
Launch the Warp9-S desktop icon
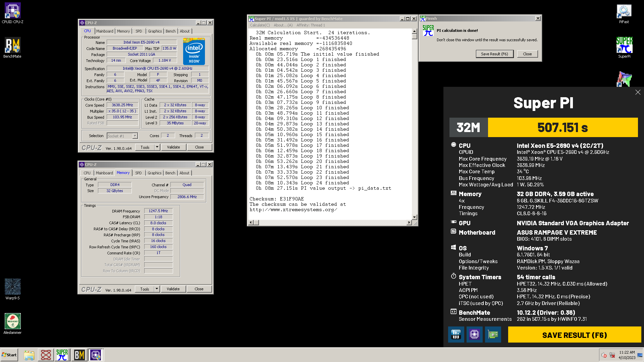point(12,289)
